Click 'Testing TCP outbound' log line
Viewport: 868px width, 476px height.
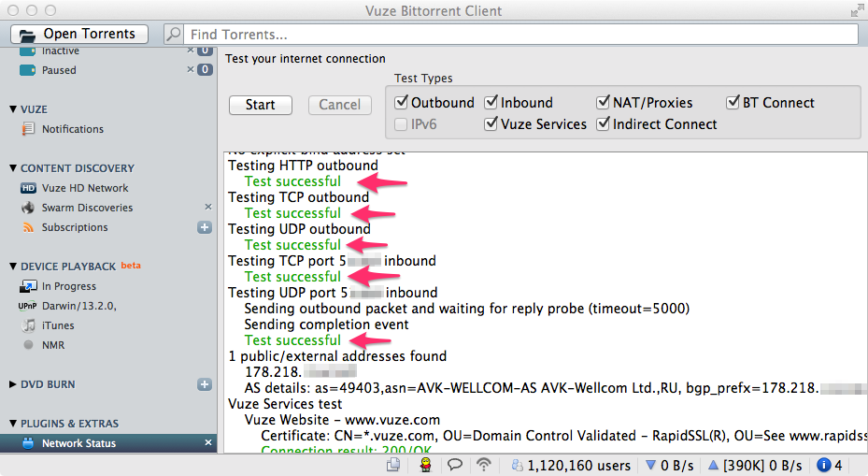[298, 197]
